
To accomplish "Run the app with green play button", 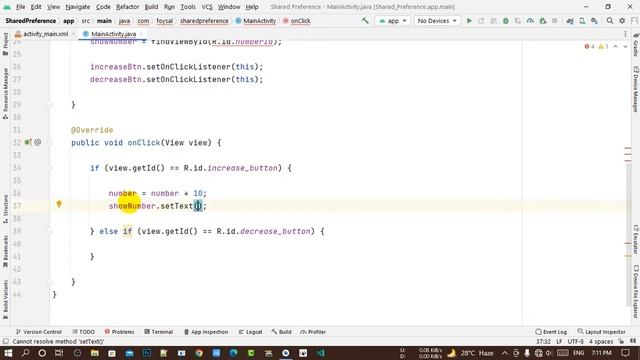I will (469, 20).
